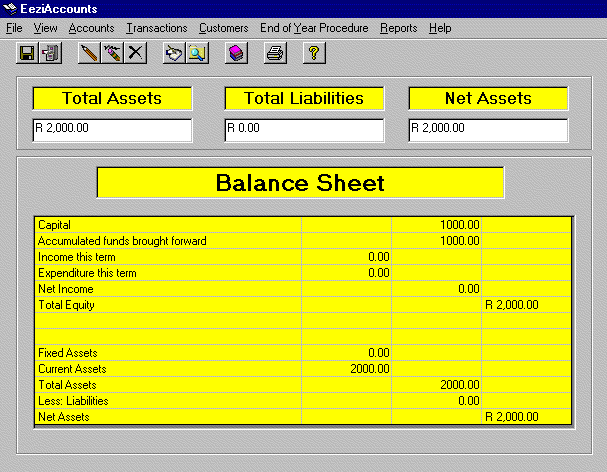Select the Total Equity row label
The image size is (607, 472).
[x=66, y=305]
